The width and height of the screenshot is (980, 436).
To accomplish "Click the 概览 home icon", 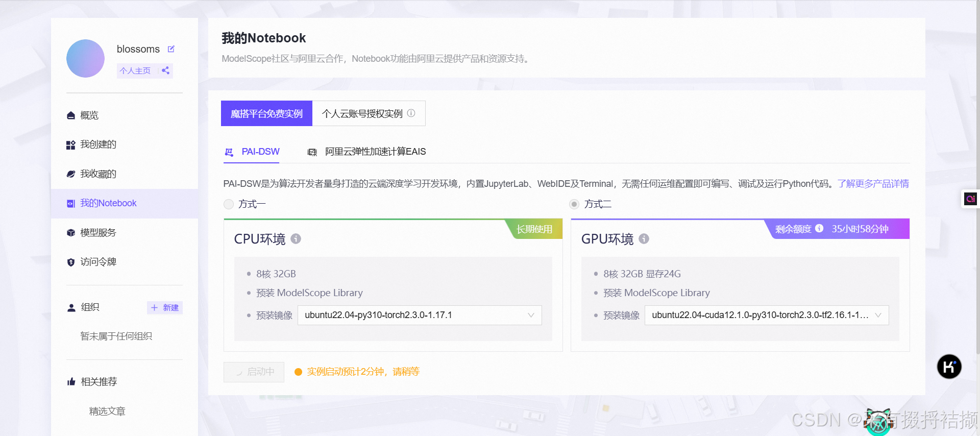I will coord(71,115).
